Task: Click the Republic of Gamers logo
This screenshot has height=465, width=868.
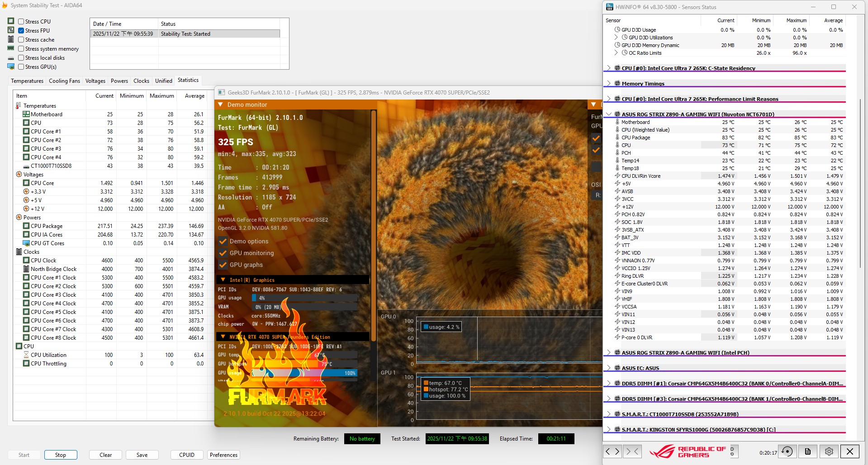Action: pos(688,451)
